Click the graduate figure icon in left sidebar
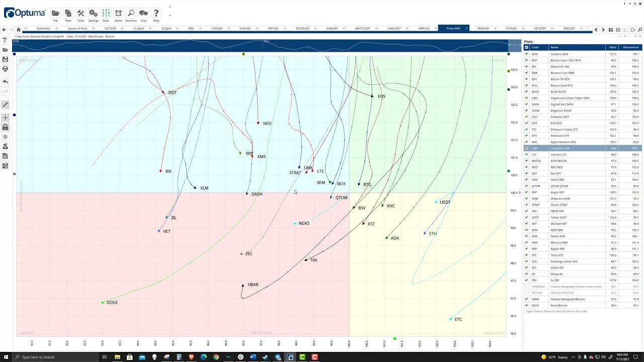Viewport: 644px width, 362px height. (x=5, y=146)
